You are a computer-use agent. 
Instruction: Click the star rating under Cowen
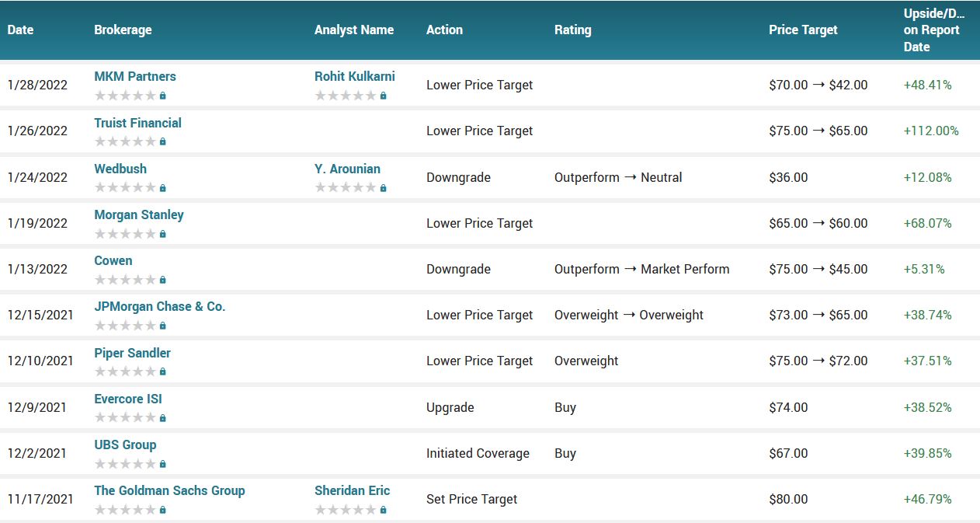tap(125, 280)
